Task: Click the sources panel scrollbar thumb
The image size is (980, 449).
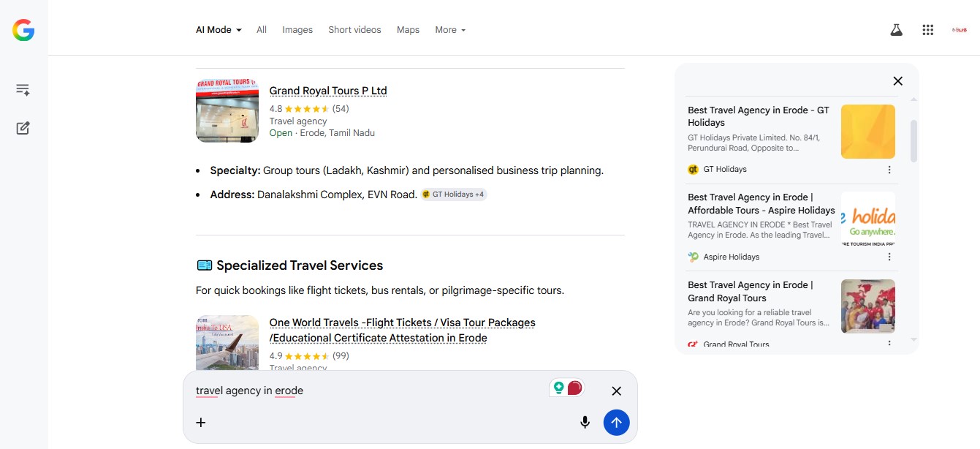Action: tap(913, 140)
